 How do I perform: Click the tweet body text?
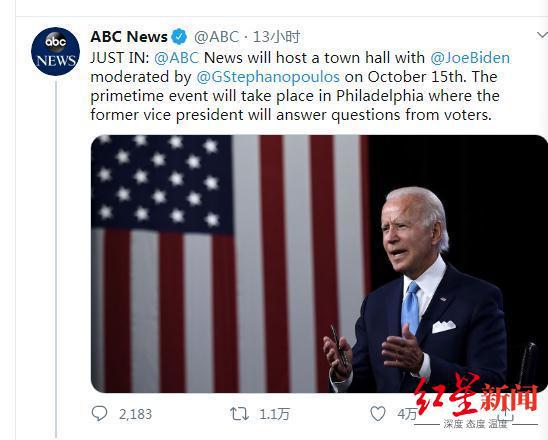point(300,86)
